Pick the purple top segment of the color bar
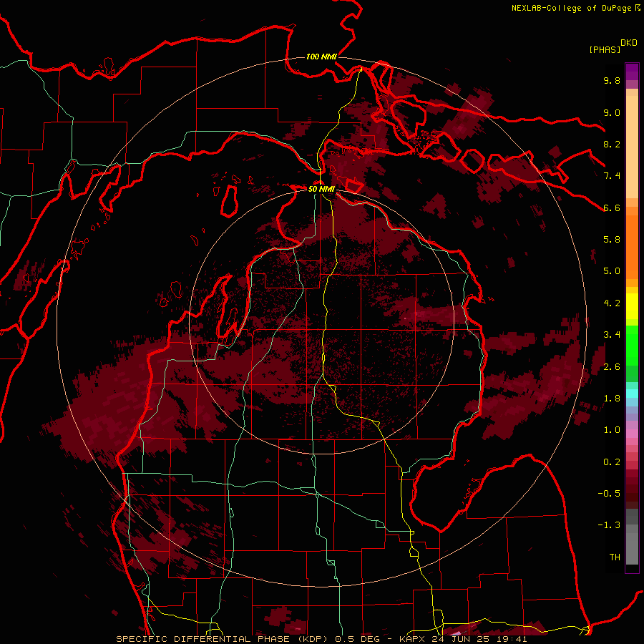Image resolution: width=644 pixels, height=644 pixels. tap(632, 72)
